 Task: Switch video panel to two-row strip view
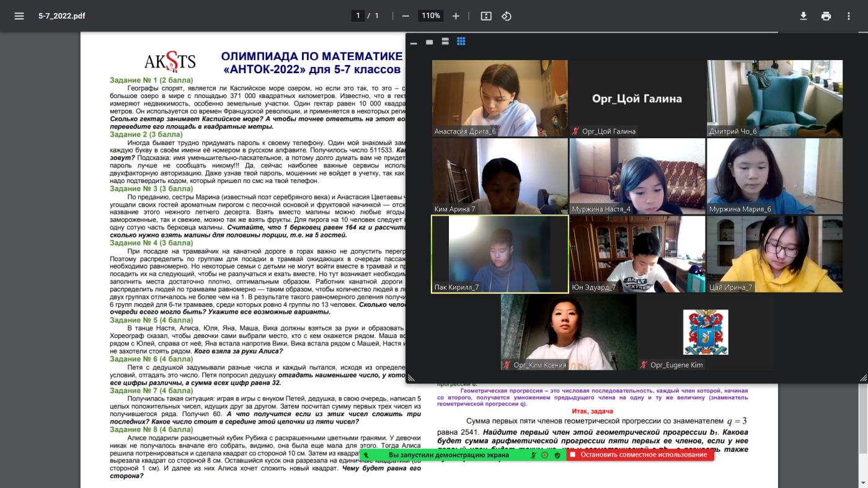tap(445, 42)
